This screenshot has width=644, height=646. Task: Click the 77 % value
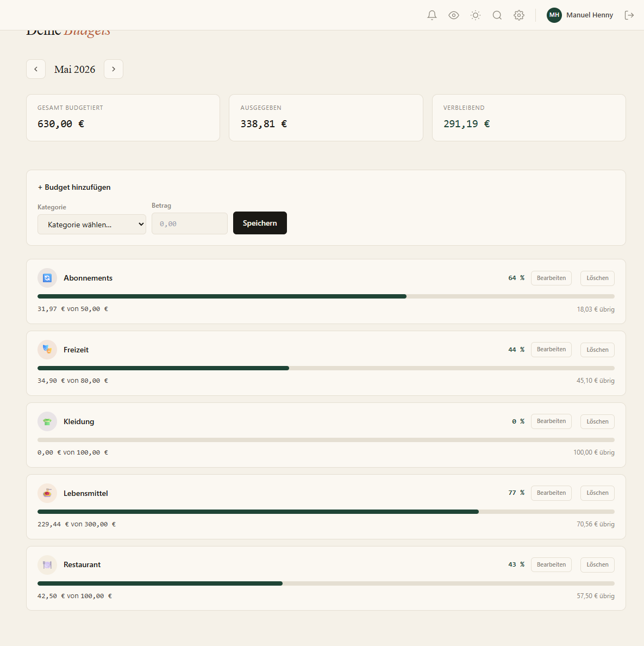click(516, 493)
